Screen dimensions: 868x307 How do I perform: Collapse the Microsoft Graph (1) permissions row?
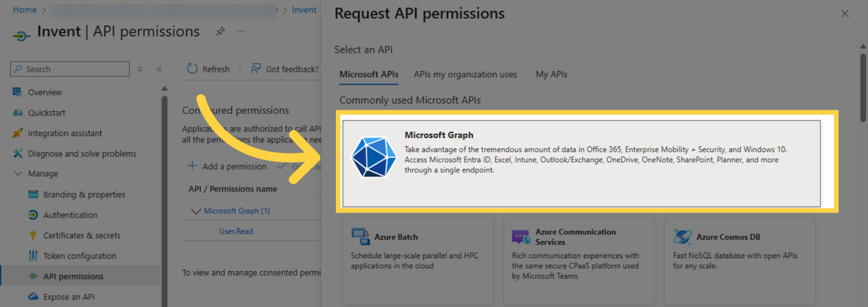(196, 211)
